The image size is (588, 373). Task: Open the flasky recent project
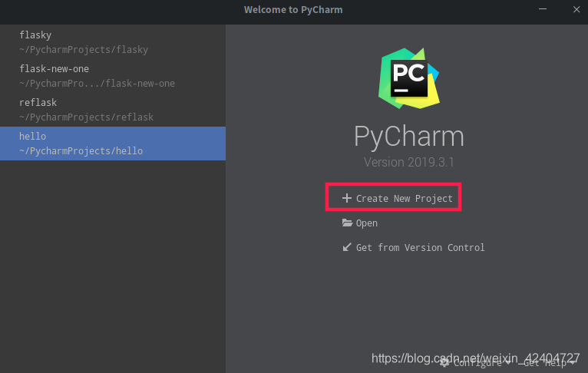(113, 42)
